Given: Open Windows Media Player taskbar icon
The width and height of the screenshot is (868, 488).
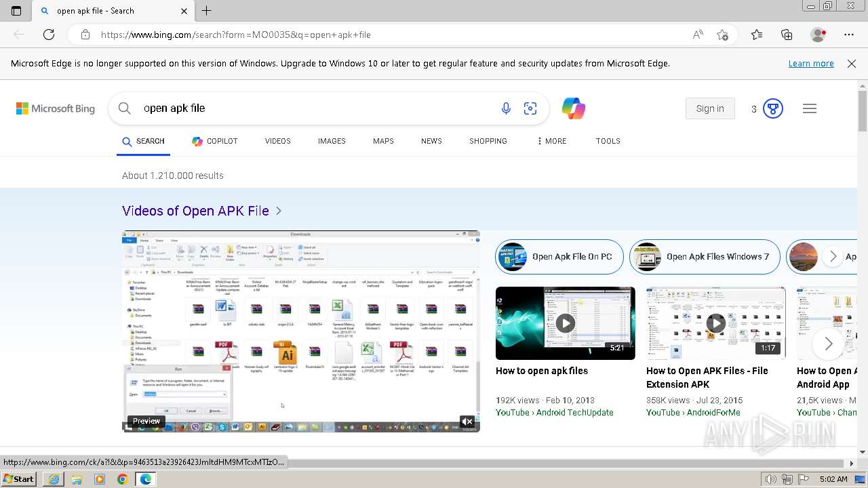Looking at the screenshot, I should point(100,479).
